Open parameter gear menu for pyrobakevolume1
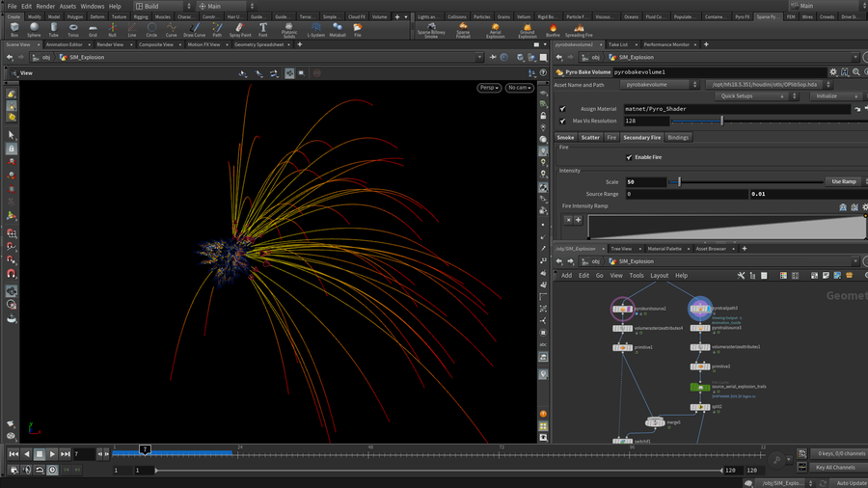 (x=833, y=72)
